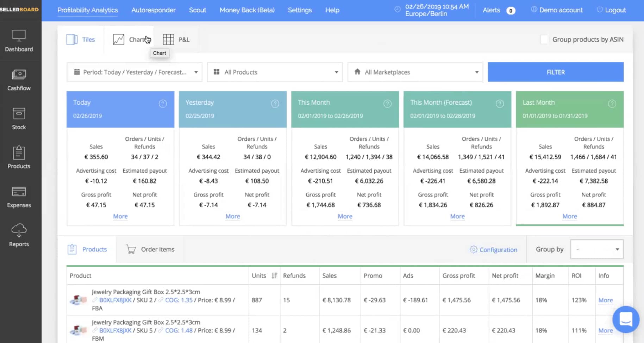Image resolution: width=644 pixels, height=343 pixels.
Task: Open the Expenses sidebar icon
Action: [x=19, y=192]
